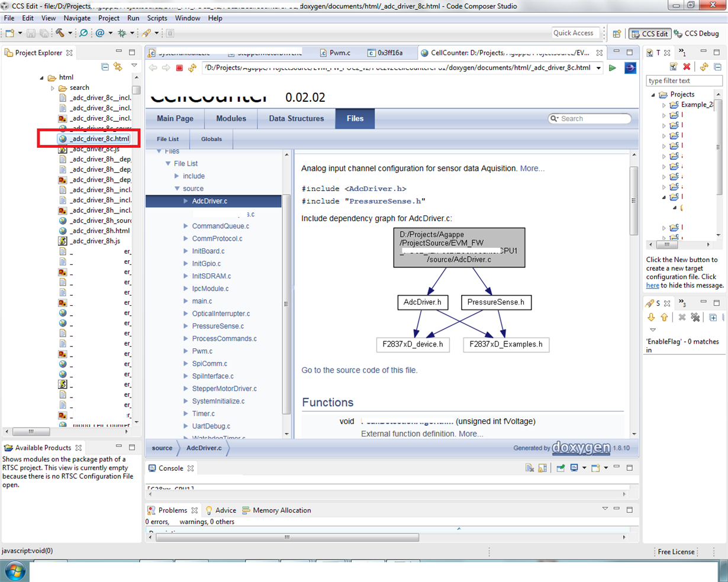Click the Clear Console icon
This screenshot has height=582, width=728.
pos(530,468)
